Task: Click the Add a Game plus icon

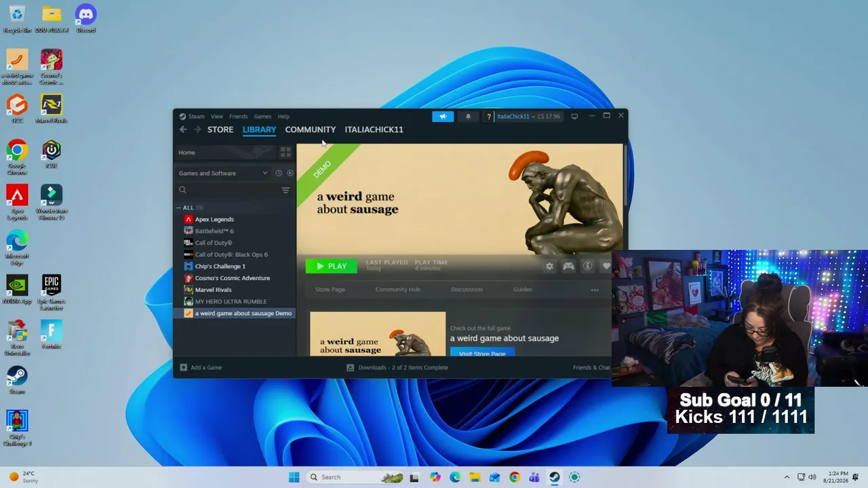Action: click(x=183, y=367)
